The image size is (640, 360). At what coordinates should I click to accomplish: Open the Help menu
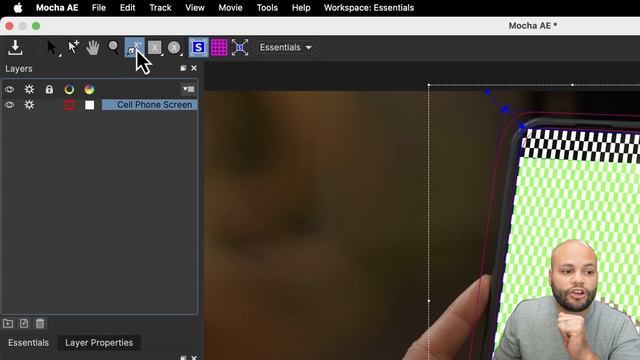pyautogui.click(x=301, y=8)
